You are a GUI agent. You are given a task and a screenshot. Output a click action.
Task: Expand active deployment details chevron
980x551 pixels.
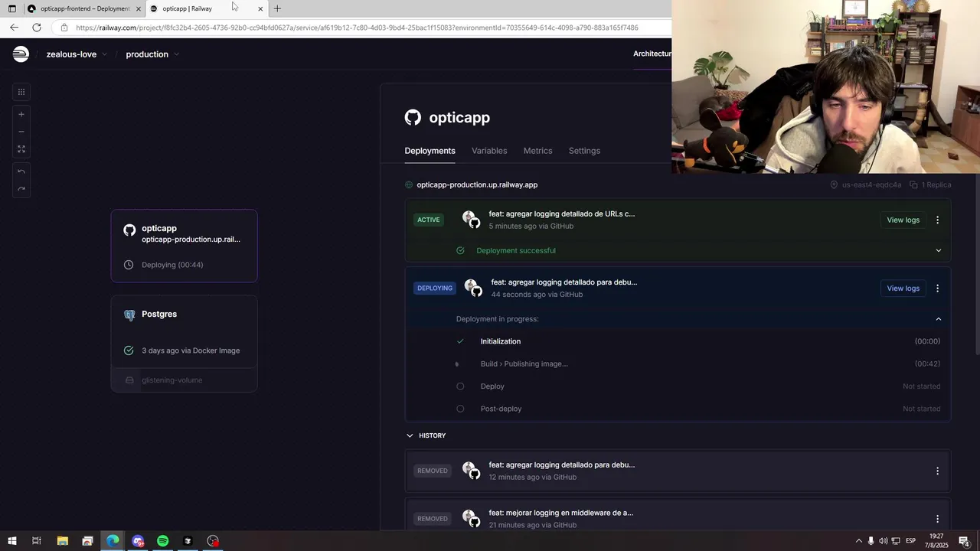[x=938, y=250]
